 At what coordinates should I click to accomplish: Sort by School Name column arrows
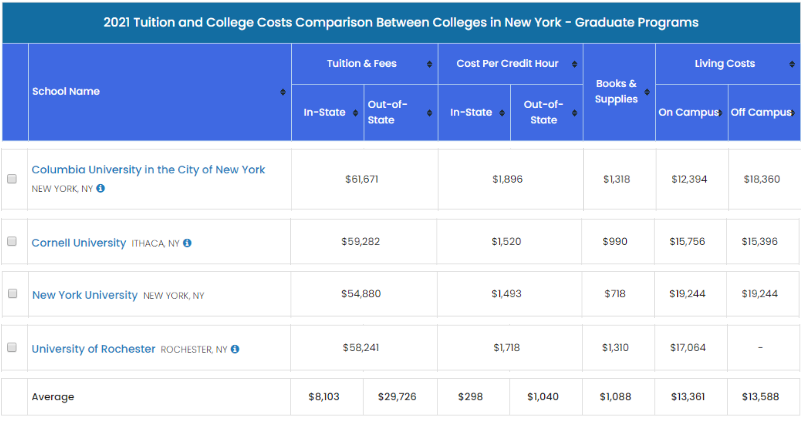click(283, 92)
